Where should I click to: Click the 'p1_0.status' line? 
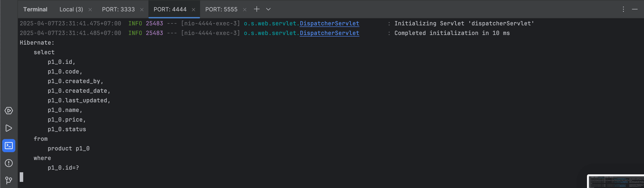point(67,129)
